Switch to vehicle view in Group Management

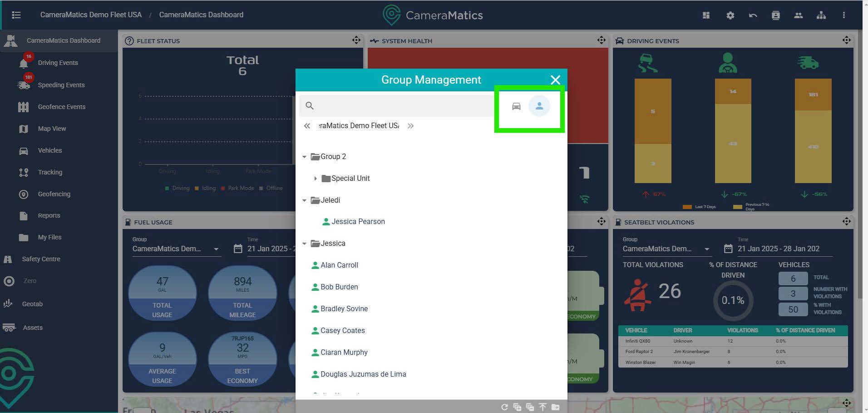tap(516, 106)
